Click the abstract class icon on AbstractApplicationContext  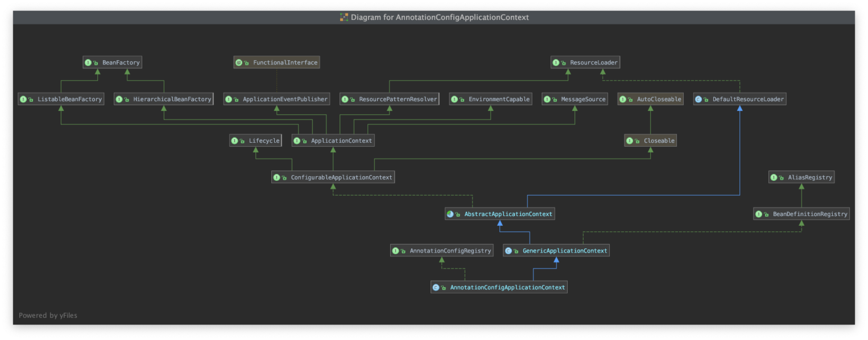[450, 214]
